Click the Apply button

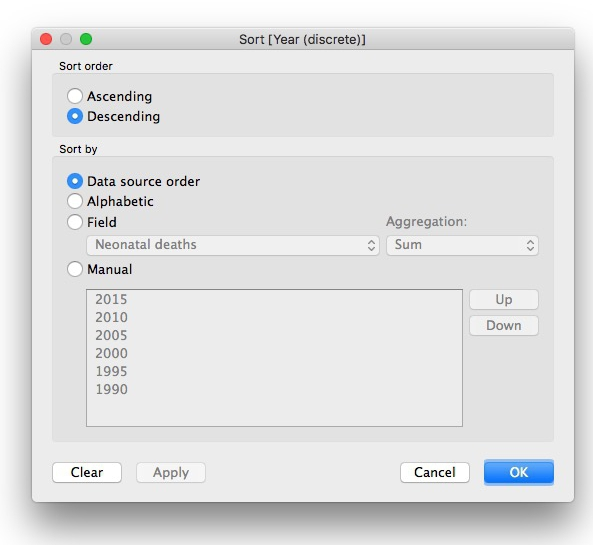(171, 472)
